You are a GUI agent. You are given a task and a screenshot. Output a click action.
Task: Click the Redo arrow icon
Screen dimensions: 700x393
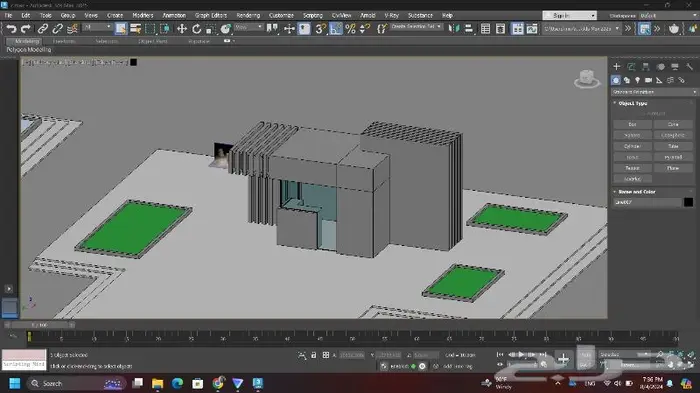pyautogui.click(x=26, y=29)
